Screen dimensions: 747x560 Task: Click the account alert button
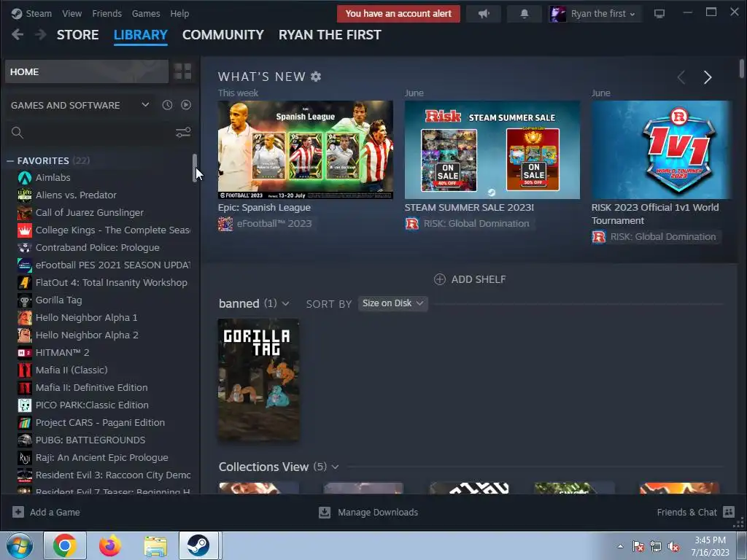398,14
